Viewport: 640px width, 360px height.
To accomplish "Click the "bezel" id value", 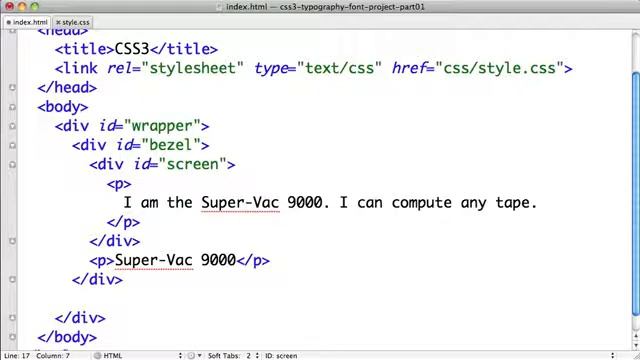I will [x=171, y=145].
